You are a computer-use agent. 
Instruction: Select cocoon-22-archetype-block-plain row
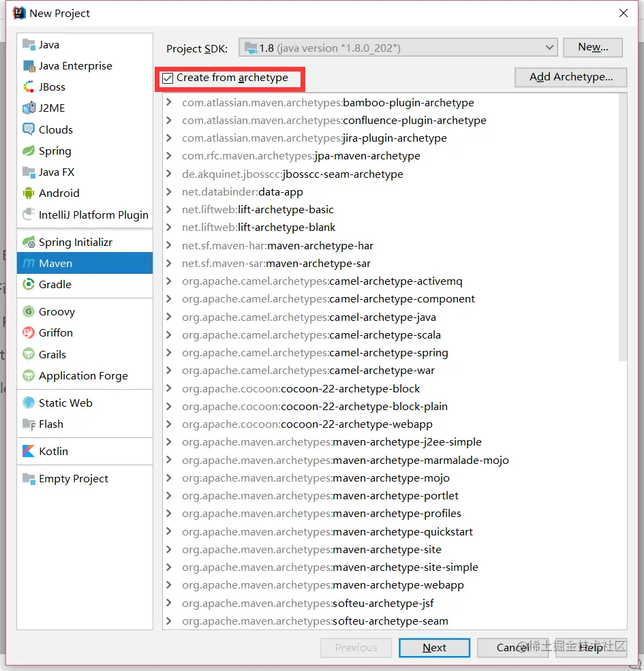pyautogui.click(x=390, y=406)
